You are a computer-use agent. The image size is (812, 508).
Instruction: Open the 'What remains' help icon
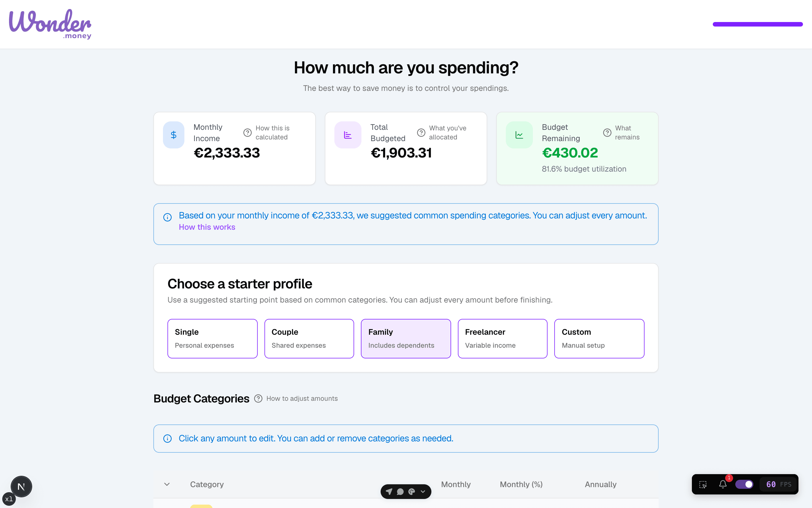[607, 133]
